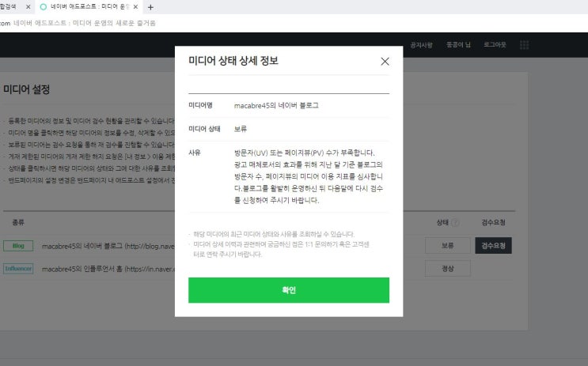This screenshot has height=366, width=588.
Task: Close the 미디어 상태 상세 정보 dialog with X
Action: click(385, 62)
